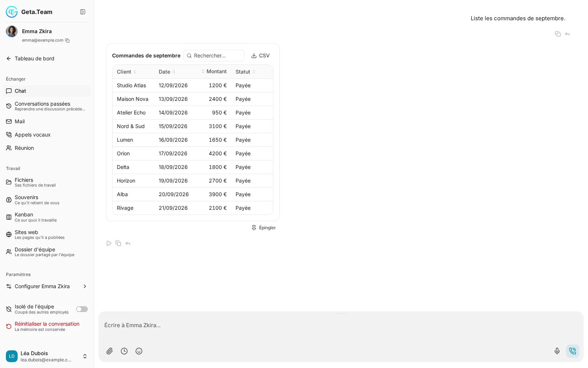This screenshot has height=368, width=588.
Task: Open the schedule clock icon
Action: tap(124, 351)
